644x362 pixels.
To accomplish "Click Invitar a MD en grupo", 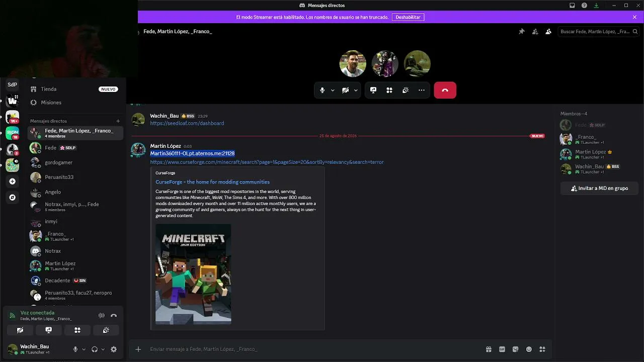I will (599, 189).
